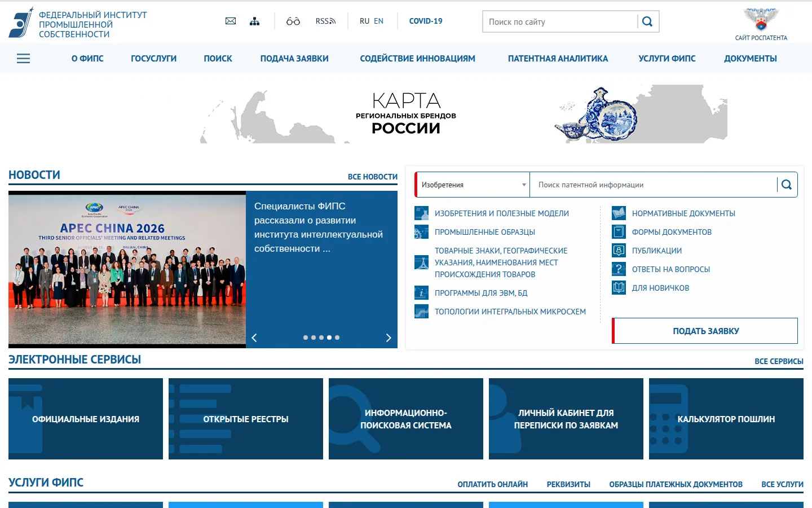The height and width of the screenshot is (508, 812).
Task: Expand the Изобретения dropdown
Action: (473, 185)
